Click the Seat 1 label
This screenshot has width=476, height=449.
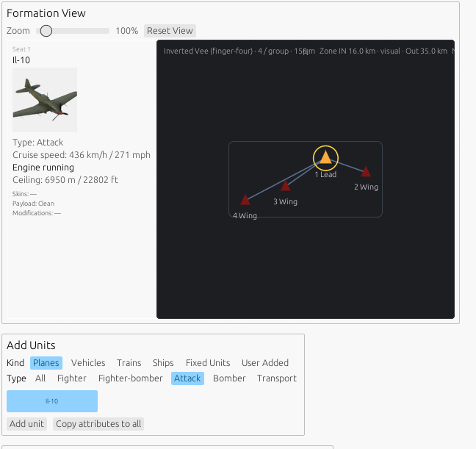pos(21,49)
